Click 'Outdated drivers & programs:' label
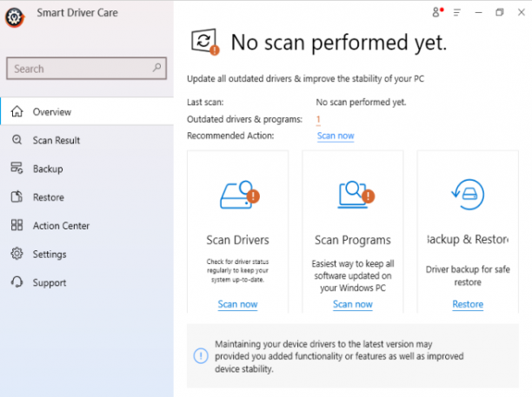The width and height of the screenshot is (532, 397). click(x=244, y=119)
